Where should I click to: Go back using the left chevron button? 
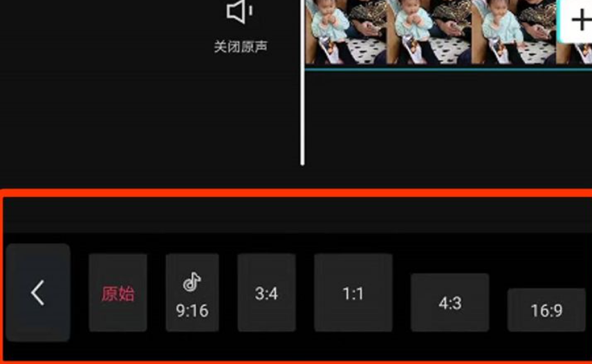click(38, 292)
